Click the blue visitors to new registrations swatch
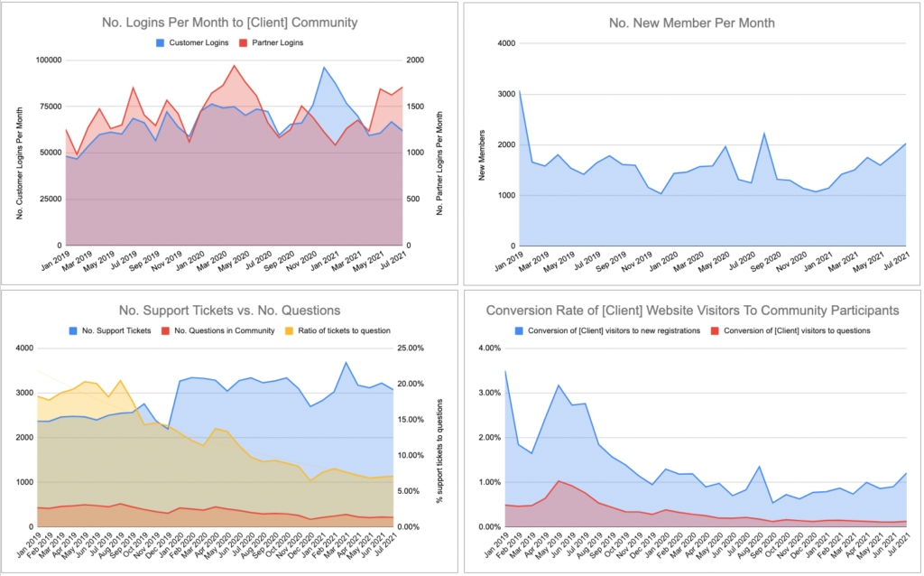Viewport: 924px width, 576px height. 519,330
